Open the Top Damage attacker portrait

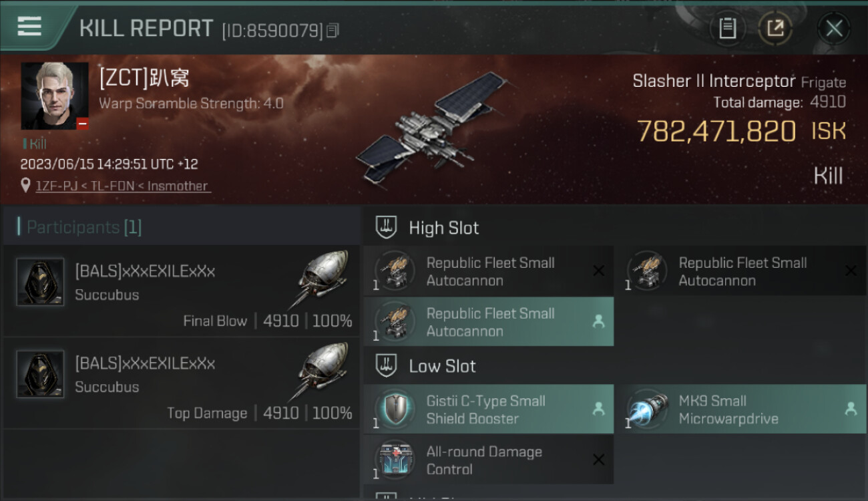pyautogui.click(x=40, y=374)
